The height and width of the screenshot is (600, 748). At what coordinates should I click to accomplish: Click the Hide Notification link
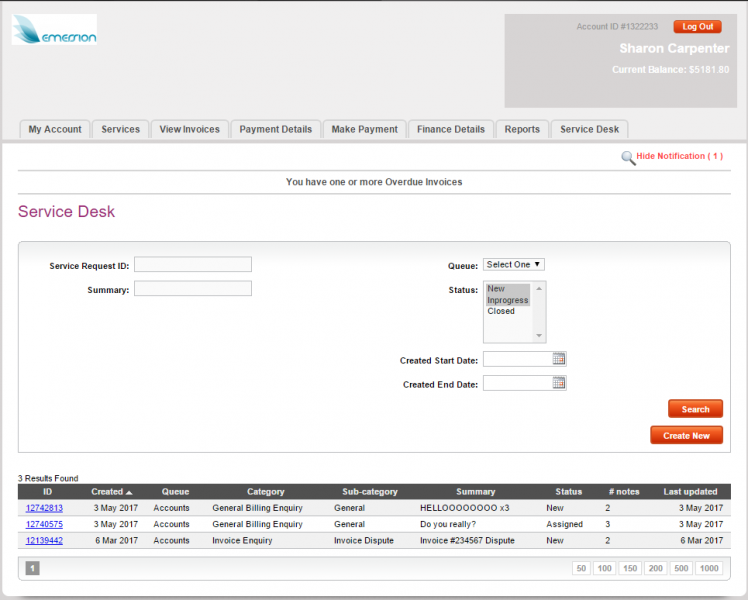[x=680, y=156]
